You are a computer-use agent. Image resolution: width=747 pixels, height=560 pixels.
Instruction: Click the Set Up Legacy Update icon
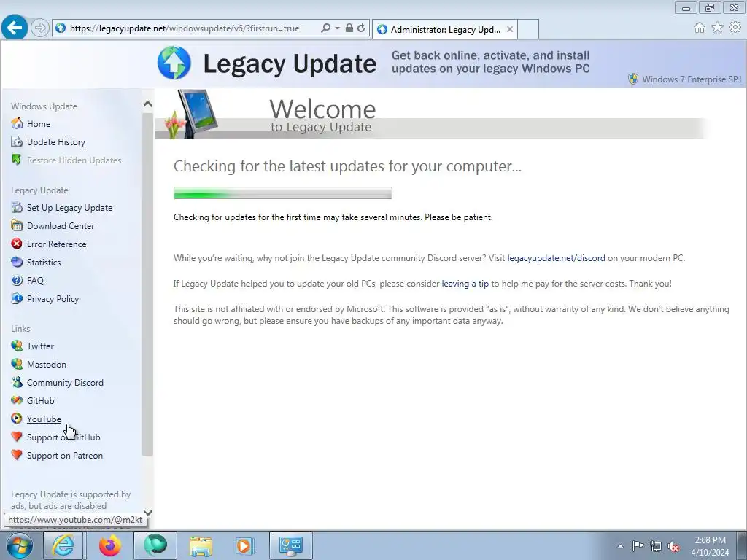17,207
